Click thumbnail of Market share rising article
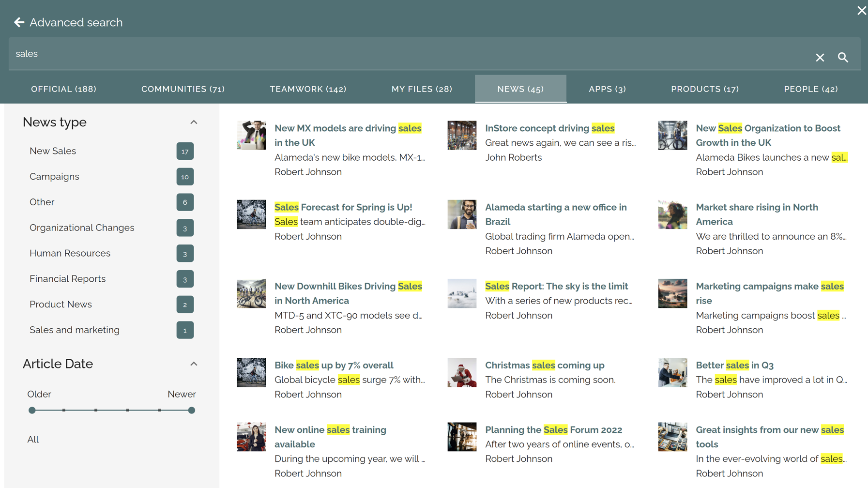The image size is (868, 488). pyautogui.click(x=672, y=214)
